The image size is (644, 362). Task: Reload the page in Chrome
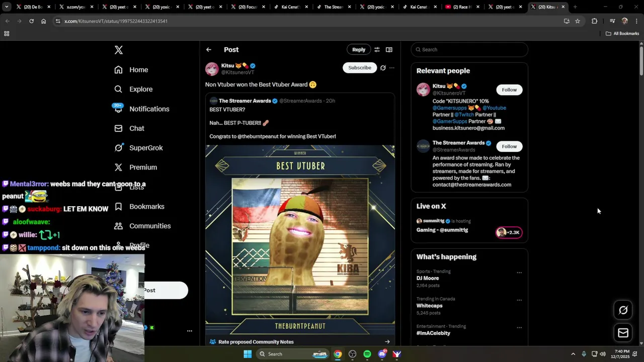click(31, 21)
